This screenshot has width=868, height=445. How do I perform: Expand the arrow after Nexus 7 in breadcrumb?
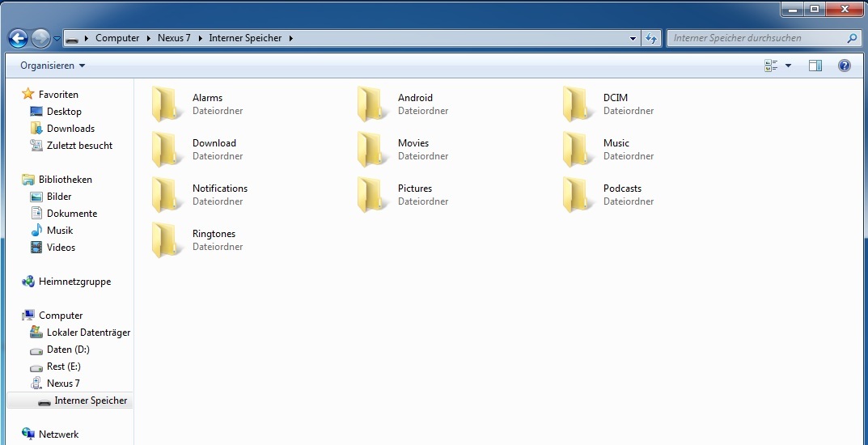click(200, 38)
